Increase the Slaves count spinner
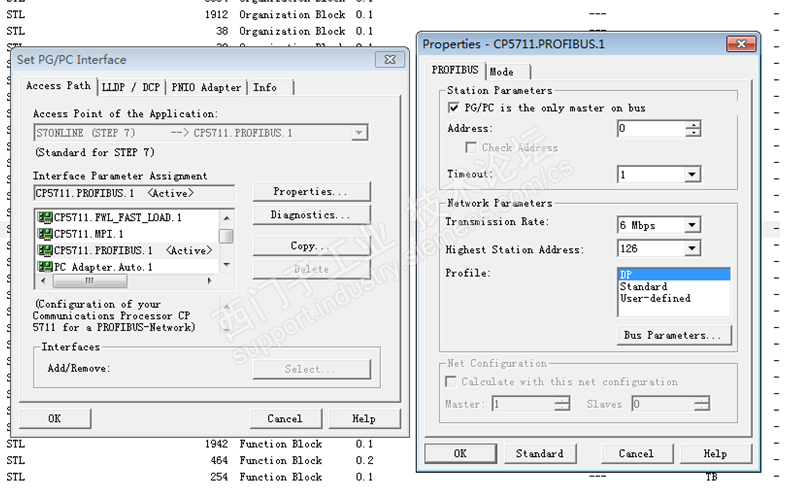 (702, 400)
